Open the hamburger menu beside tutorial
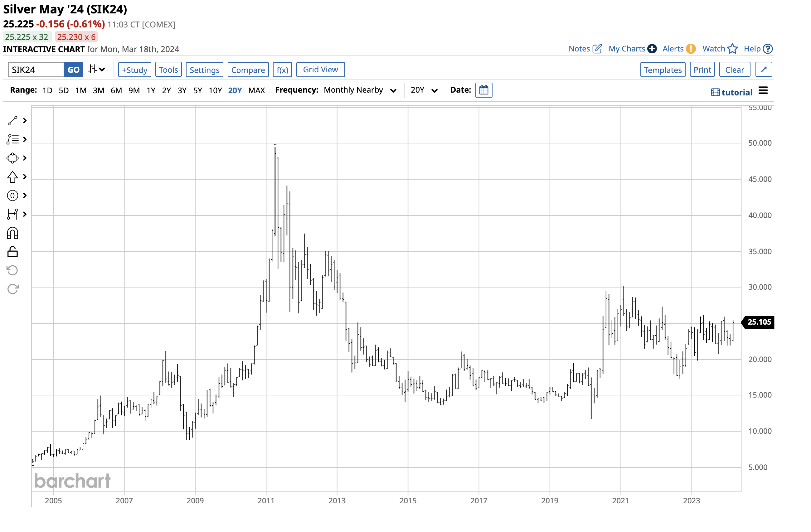This screenshot has width=811, height=532. (763, 91)
